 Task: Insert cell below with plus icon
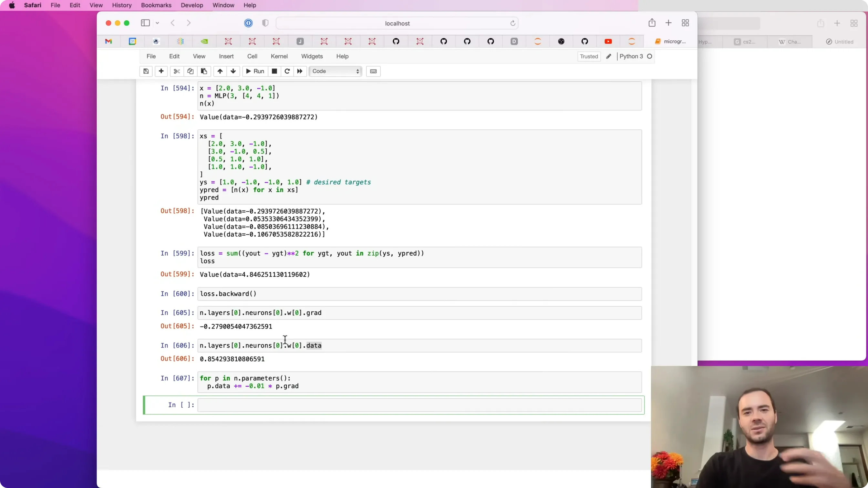161,71
